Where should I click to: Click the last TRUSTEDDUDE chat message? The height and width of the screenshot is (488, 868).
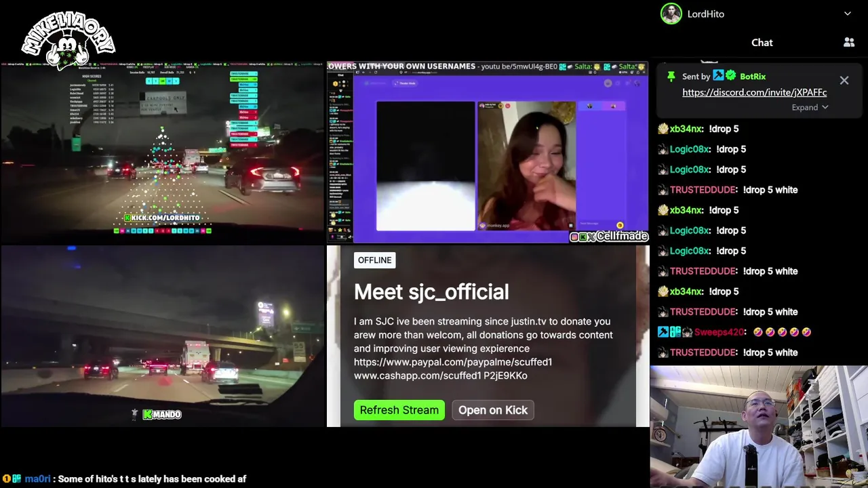coord(728,352)
